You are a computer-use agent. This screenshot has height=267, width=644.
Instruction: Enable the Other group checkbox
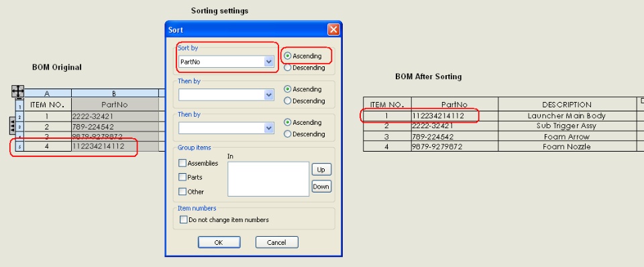click(182, 191)
